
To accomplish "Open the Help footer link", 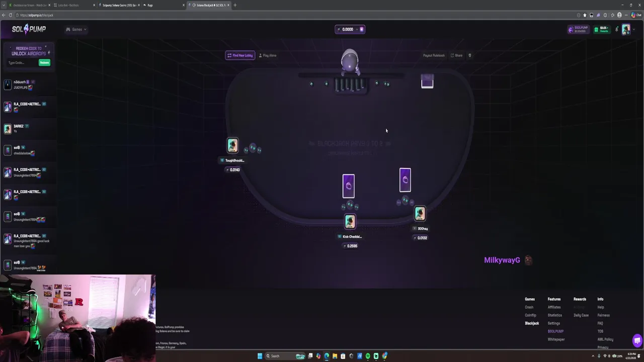I will 600,307.
